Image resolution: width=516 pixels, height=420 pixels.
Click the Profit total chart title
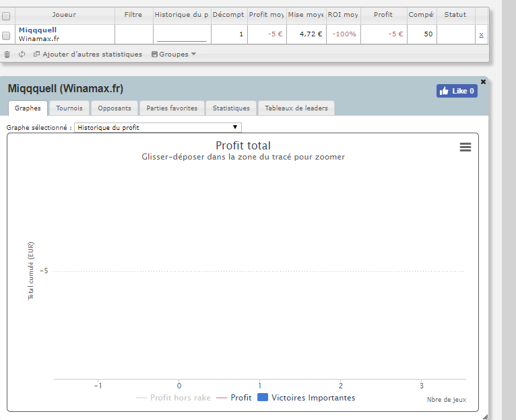pos(243,145)
